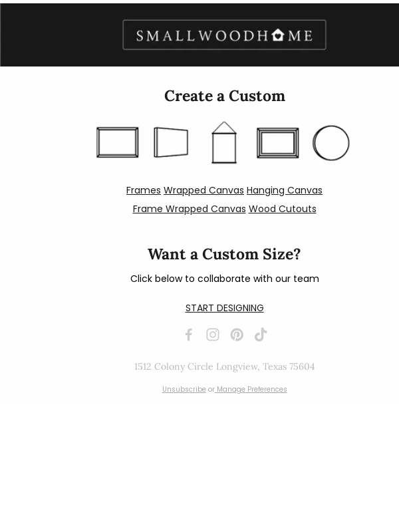The image size is (399, 532).
Task: Click the Smallwood Home logo banner
Action: coord(224,35)
